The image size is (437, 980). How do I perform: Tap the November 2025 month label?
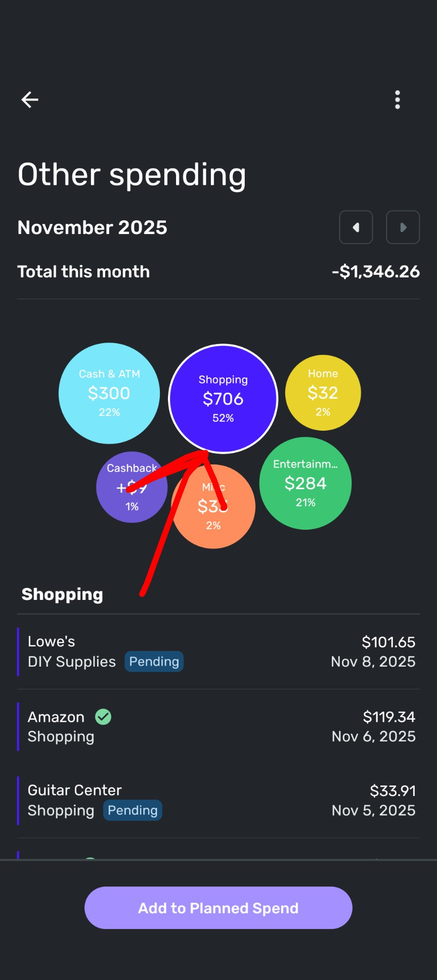pyautogui.click(x=92, y=227)
